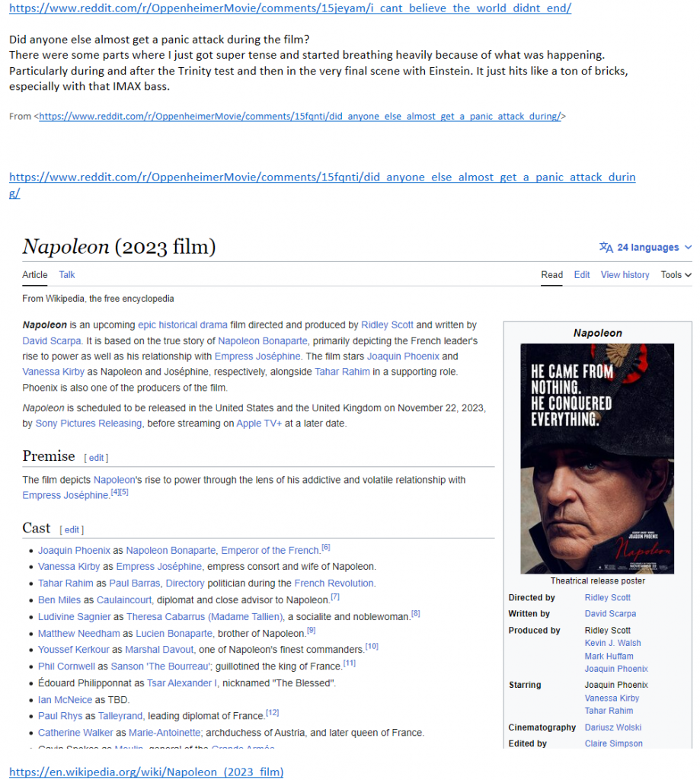This screenshot has width=700, height=780.
Task: Click the Edit tab next to Read
Action: pyautogui.click(x=582, y=275)
